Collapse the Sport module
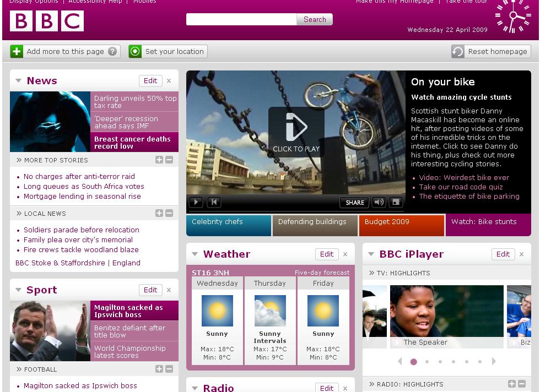Image resolution: width=540 pixels, height=392 pixels. click(x=19, y=290)
